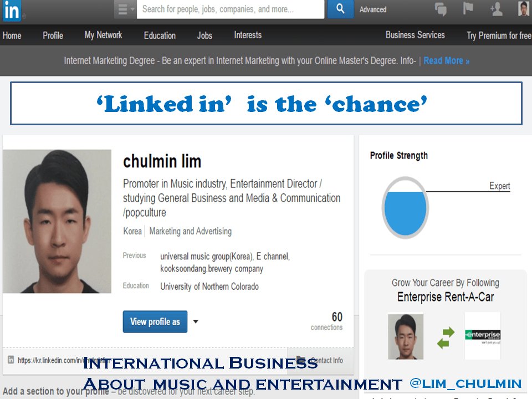Click the Profile Strength meter circle
The image size is (532, 399).
pyautogui.click(x=405, y=208)
